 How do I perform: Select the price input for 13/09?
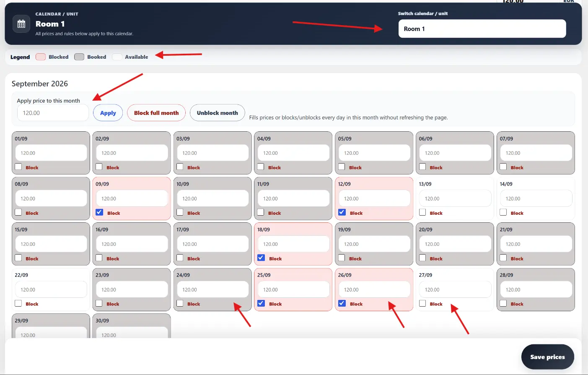tap(455, 198)
